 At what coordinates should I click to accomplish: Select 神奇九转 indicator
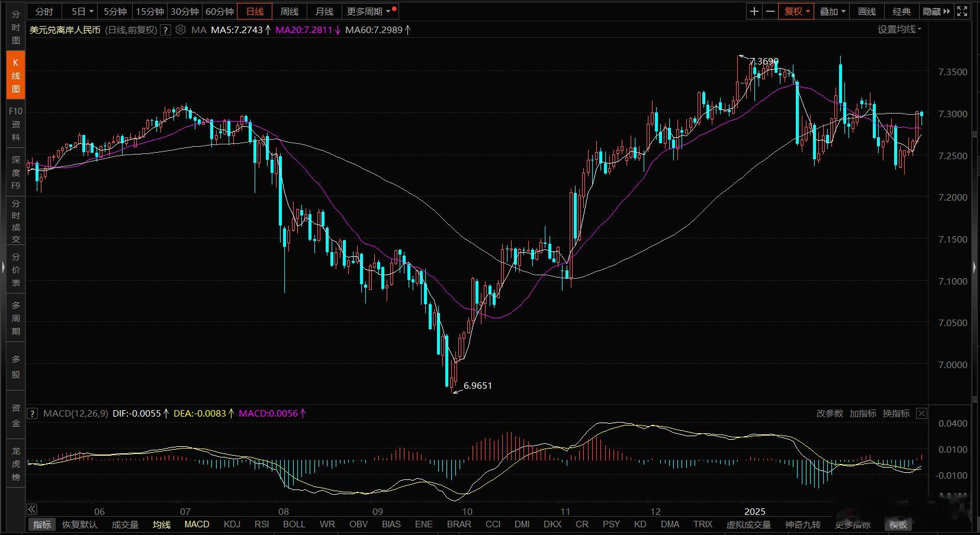803,524
